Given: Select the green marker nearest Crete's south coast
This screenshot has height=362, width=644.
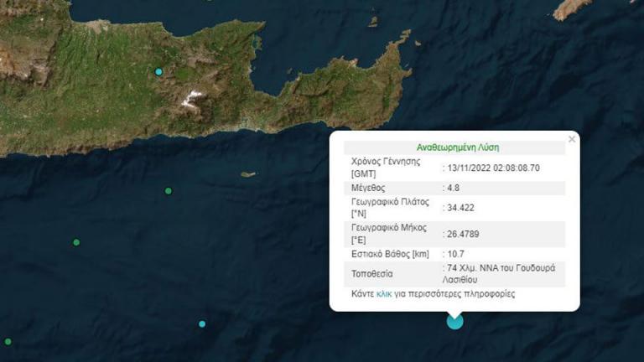Looking at the screenshot, I should (168, 191).
